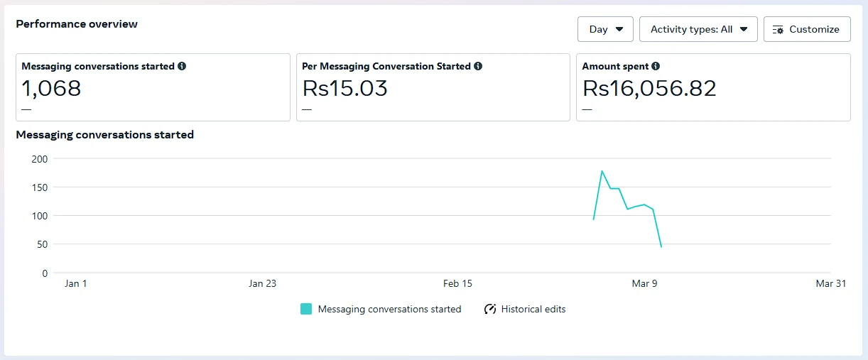Click the Jan 23 axis label
Image resolution: width=868 pixels, height=360 pixels.
[262, 283]
